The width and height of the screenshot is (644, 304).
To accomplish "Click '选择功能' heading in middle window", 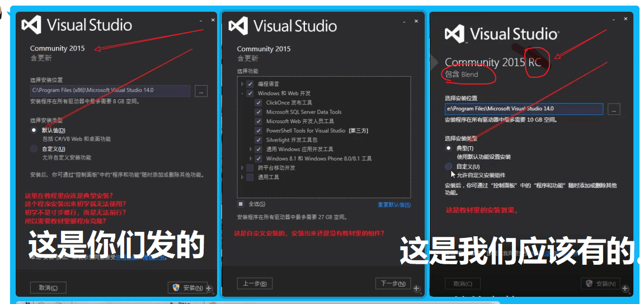I will click(248, 71).
